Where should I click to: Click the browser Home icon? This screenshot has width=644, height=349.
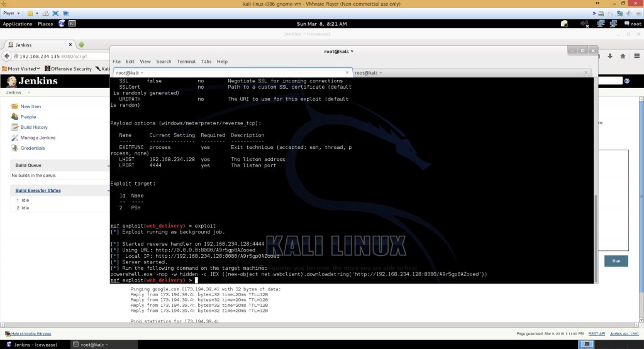coord(623,56)
